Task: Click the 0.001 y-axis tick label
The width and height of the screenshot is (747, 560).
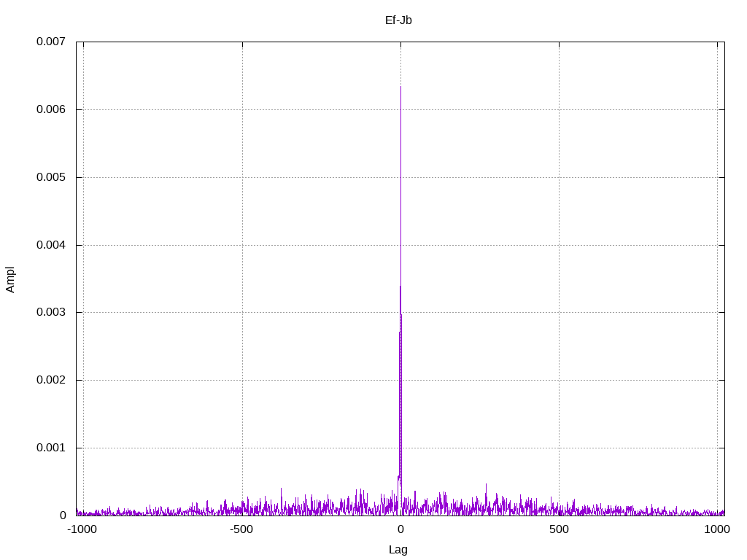Action: [x=51, y=448]
